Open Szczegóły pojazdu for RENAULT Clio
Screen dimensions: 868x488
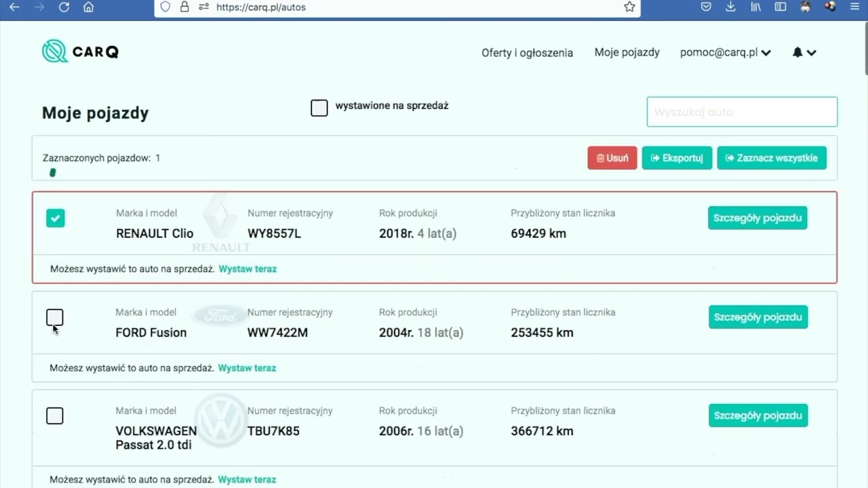[757, 218]
